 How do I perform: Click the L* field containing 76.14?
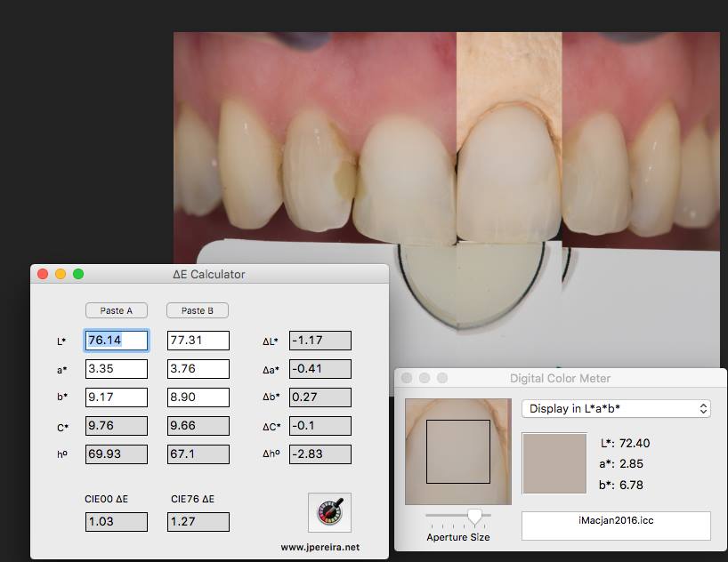click(x=117, y=341)
